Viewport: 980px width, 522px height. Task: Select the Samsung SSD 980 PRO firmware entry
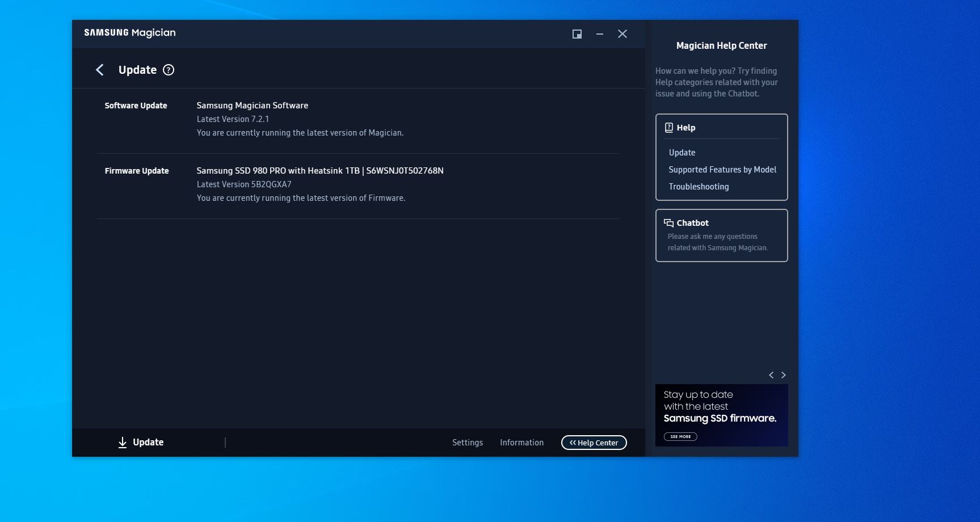(320, 171)
